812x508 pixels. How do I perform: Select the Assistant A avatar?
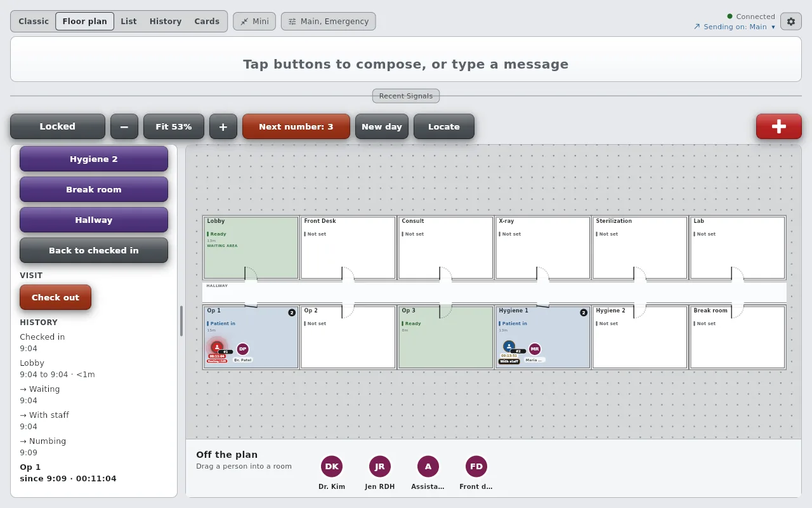(428, 466)
